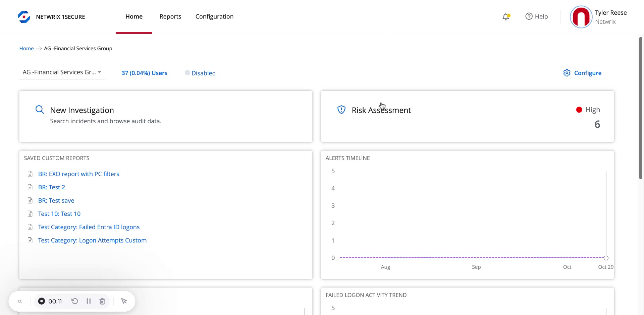Image resolution: width=644 pixels, height=315 pixels.
Task: Pause the screen recording
Action: pyautogui.click(x=89, y=301)
